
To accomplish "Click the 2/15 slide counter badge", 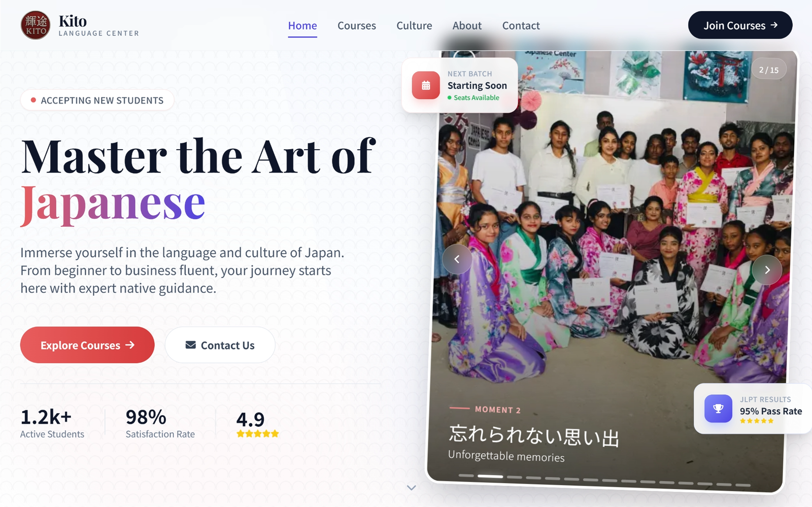I will (x=769, y=70).
